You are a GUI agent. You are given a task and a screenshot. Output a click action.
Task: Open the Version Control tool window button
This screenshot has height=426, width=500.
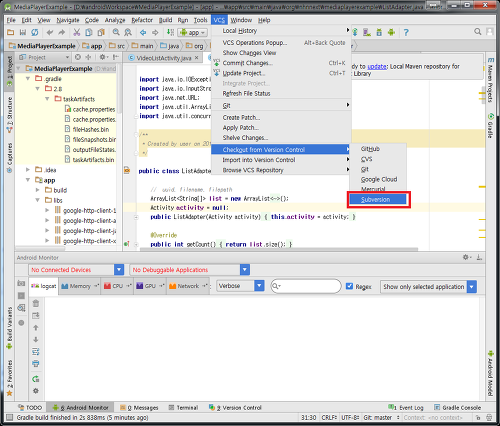pyautogui.click(x=235, y=407)
